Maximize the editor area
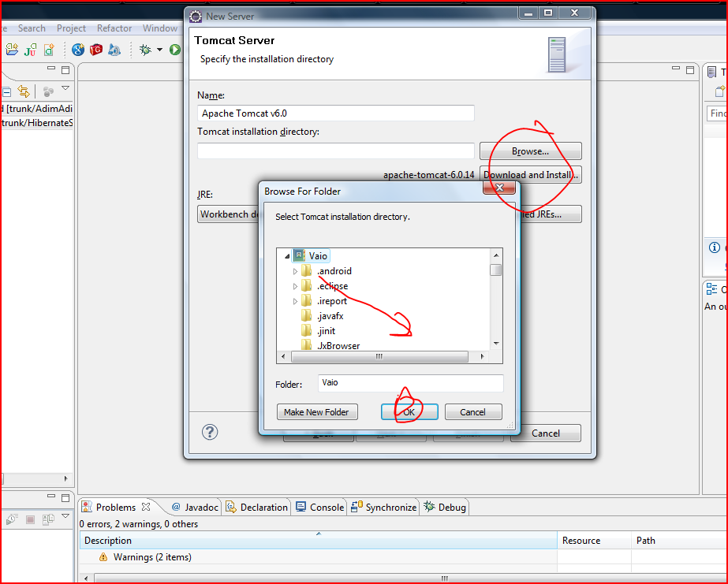 tap(690, 70)
